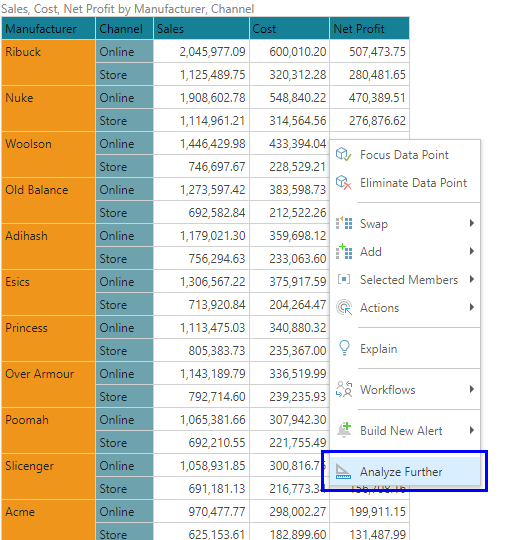The image size is (508, 540).
Task: Select Explain in the context menu
Action: [x=405, y=349]
